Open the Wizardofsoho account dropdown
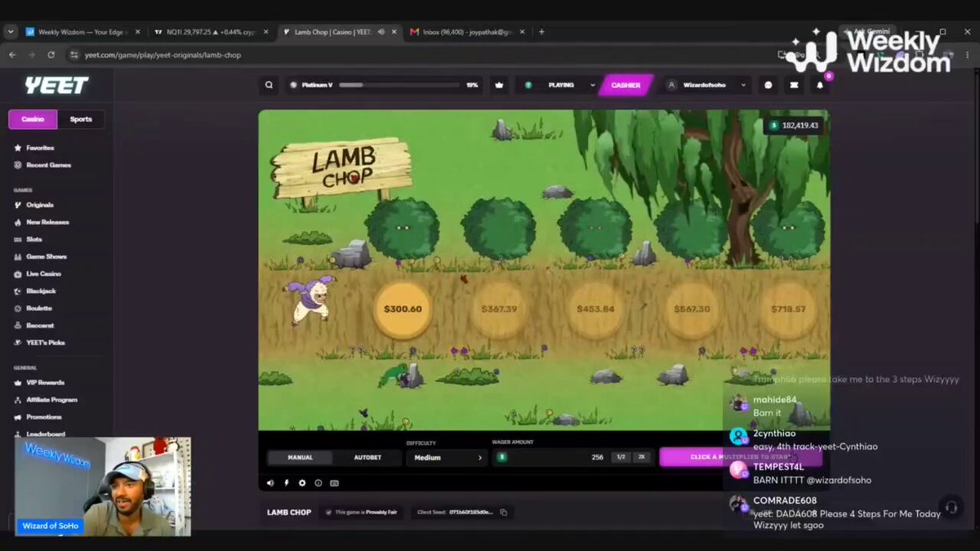Image resolution: width=980 pixels, height=551 pixels. [706, 85]
